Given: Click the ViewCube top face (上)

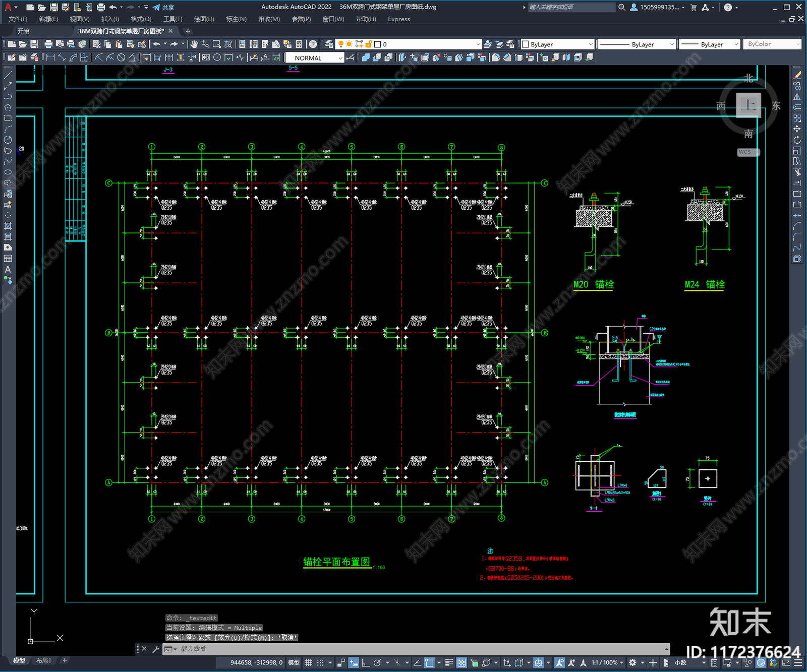Looking at the screenshot, I should 748,105.
